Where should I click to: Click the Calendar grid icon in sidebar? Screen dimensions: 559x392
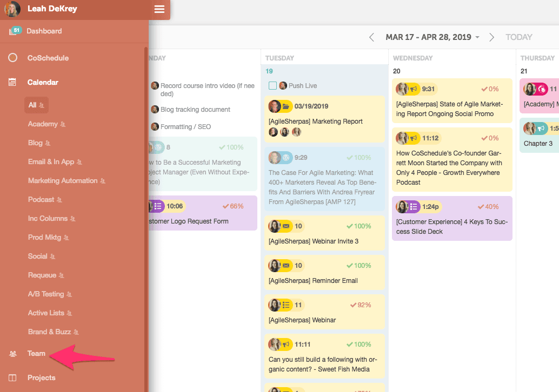[12, 82]
